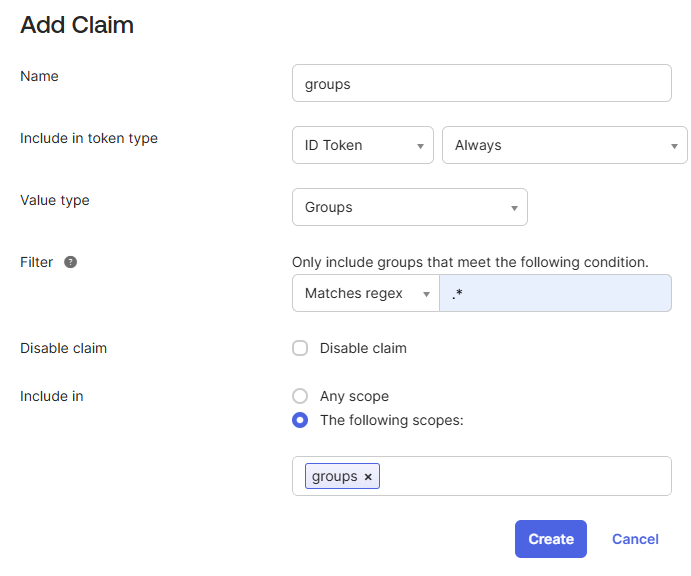Open the Groups value type dropdown
Viewport: 691px width, 576px height.
(409, 207)
